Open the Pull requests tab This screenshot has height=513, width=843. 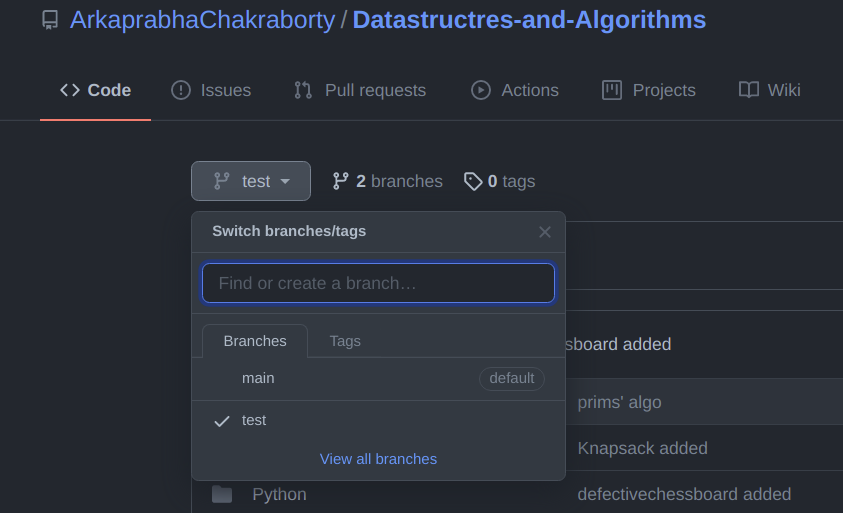click(360, 90)
